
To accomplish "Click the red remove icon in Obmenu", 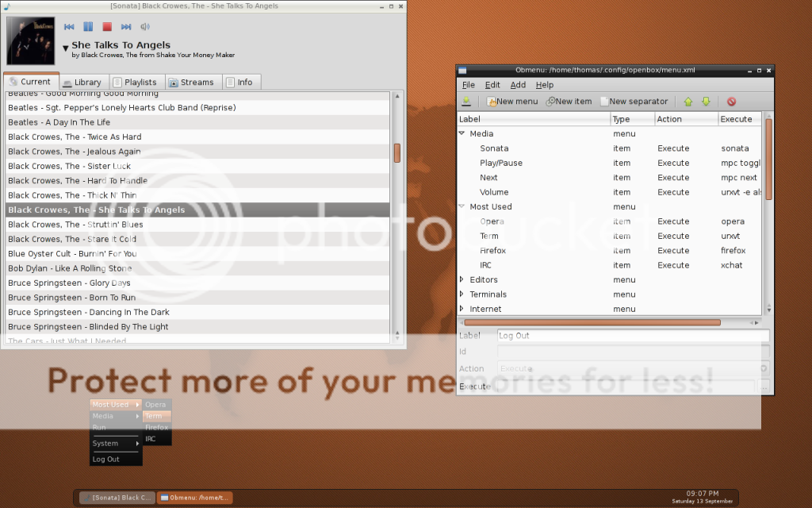I will [731, 102].
